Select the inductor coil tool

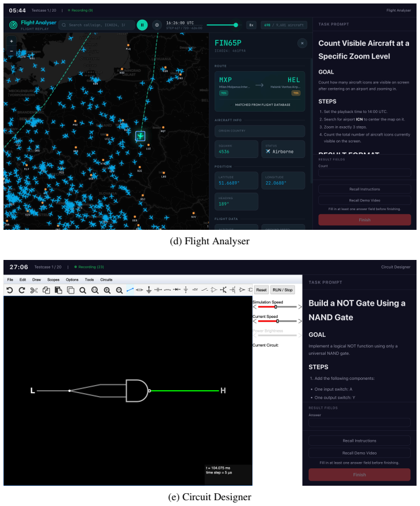pos(167,290)
